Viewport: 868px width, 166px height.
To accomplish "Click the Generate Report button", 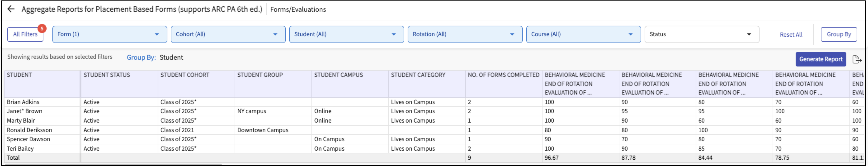I will pos(821,59).
